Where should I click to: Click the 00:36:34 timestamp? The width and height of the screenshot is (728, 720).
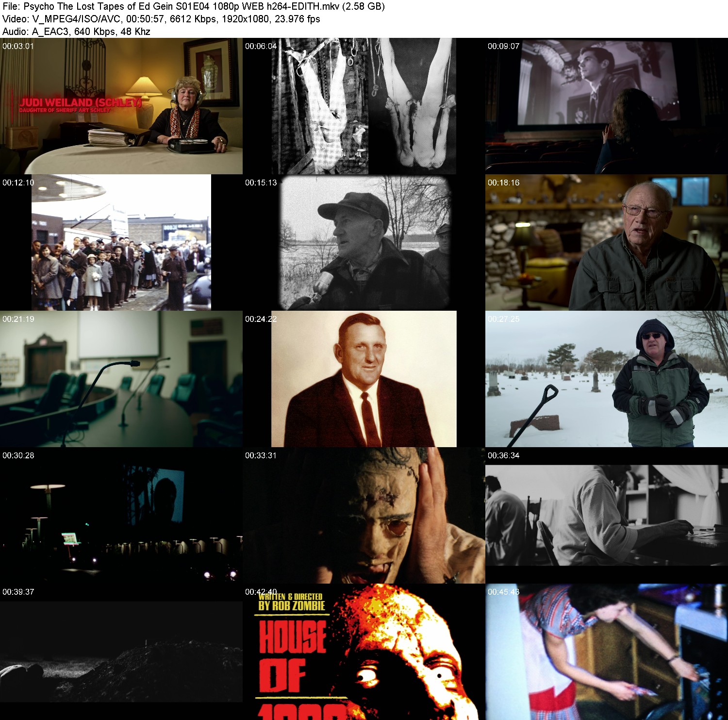[503, 455]
